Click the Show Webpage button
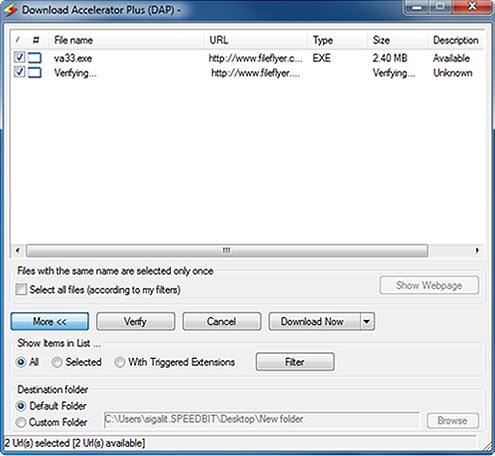 point(429,285)
